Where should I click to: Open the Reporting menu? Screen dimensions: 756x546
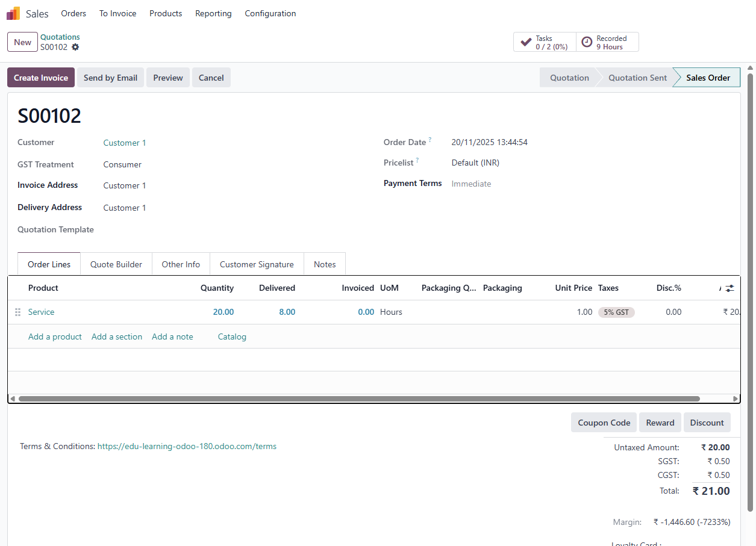point(213,13)
